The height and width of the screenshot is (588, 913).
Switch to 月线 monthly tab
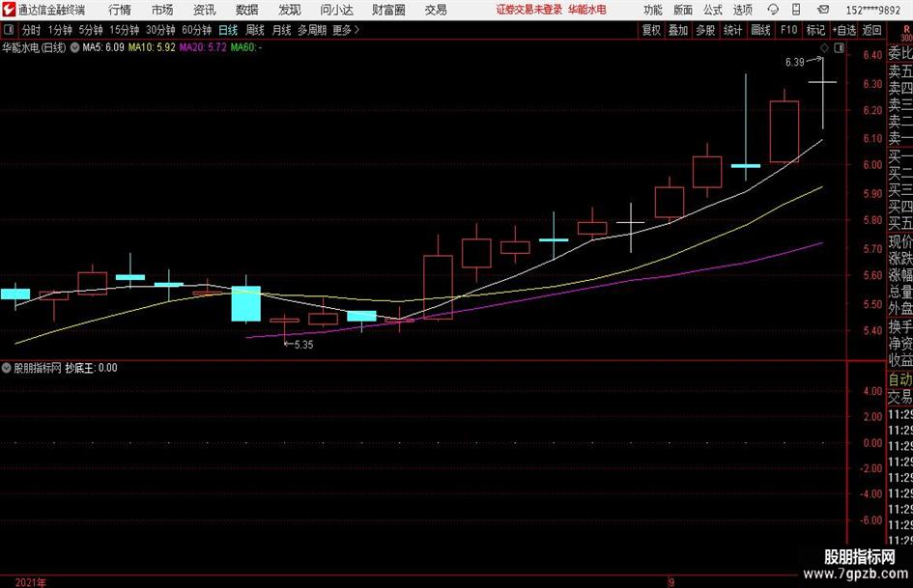pyautogui.click(x=281, y=30)
